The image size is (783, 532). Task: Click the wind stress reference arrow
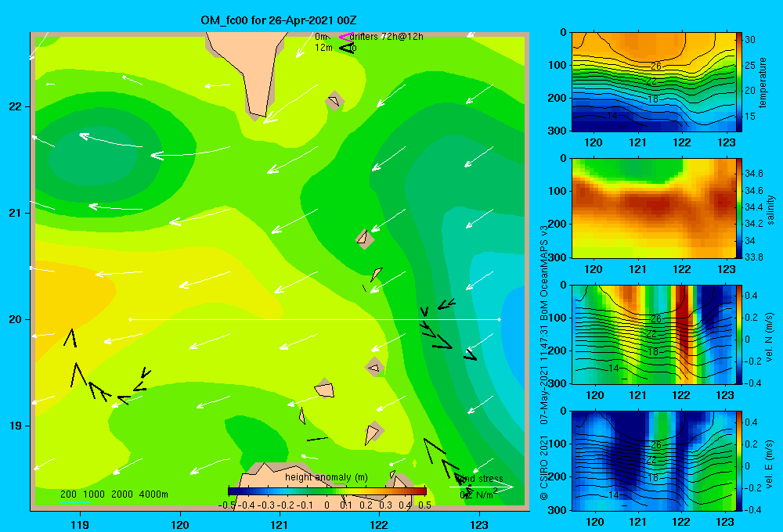click(x=481, y=487)
